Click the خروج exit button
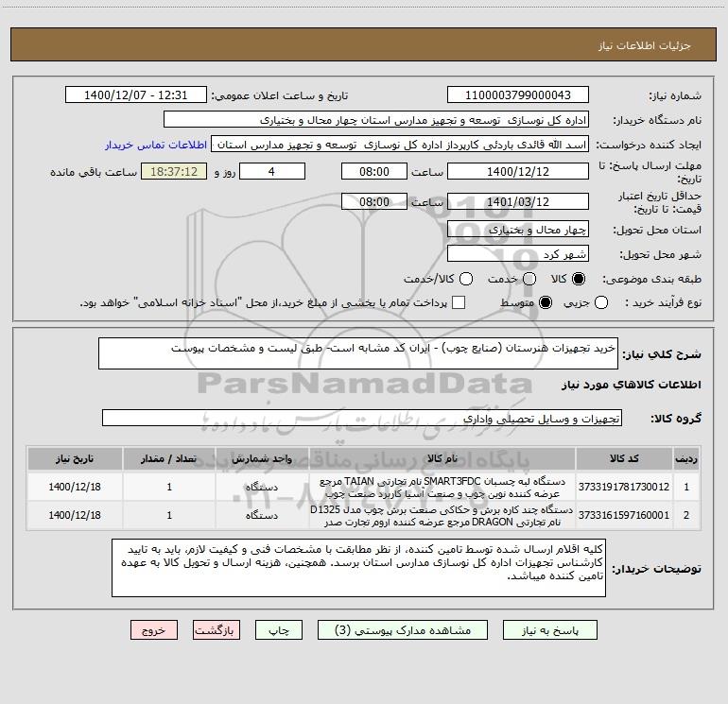728x704 pixels. tap(154, 630)
